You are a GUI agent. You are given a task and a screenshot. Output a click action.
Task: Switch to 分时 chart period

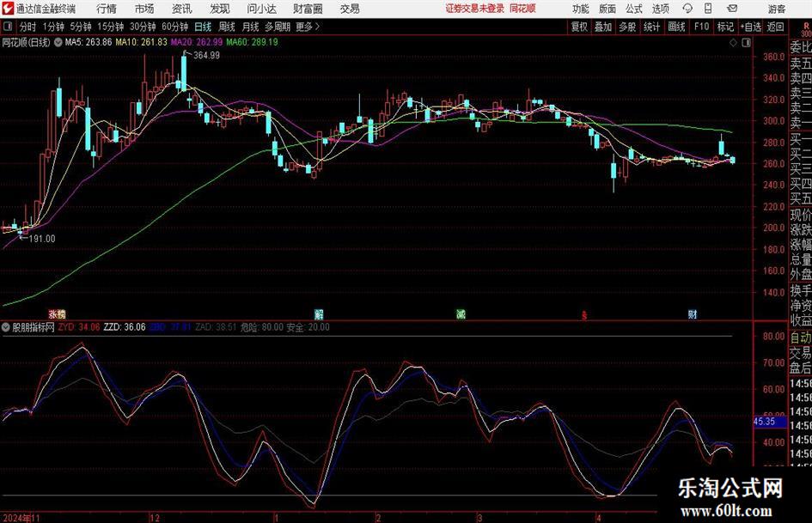click(28, 27)
